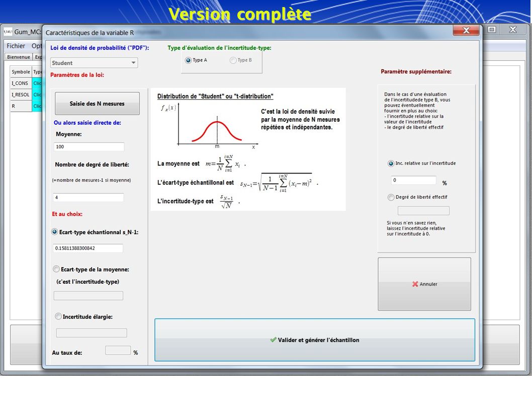Click the Symbole column header
The image size is (532, 399).
(x=21, y=71)
